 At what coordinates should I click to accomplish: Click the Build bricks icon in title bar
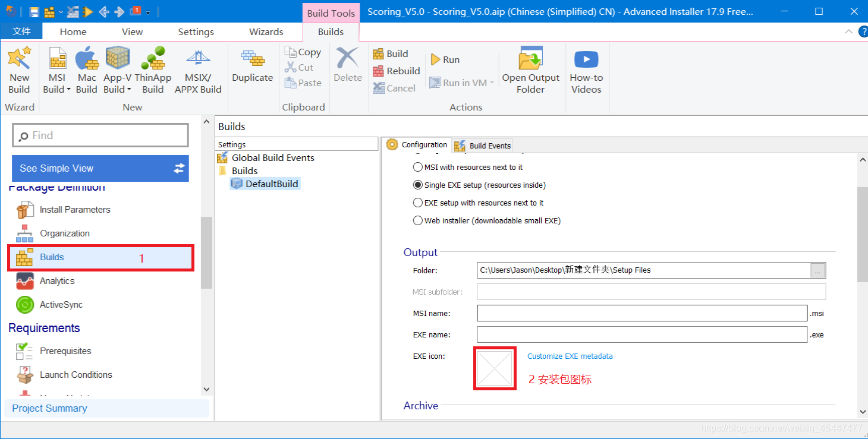click(x=49, y=11)
